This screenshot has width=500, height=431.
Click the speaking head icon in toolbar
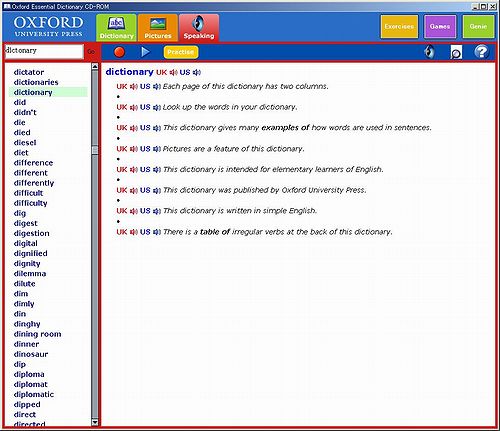(x=430, y=52)
